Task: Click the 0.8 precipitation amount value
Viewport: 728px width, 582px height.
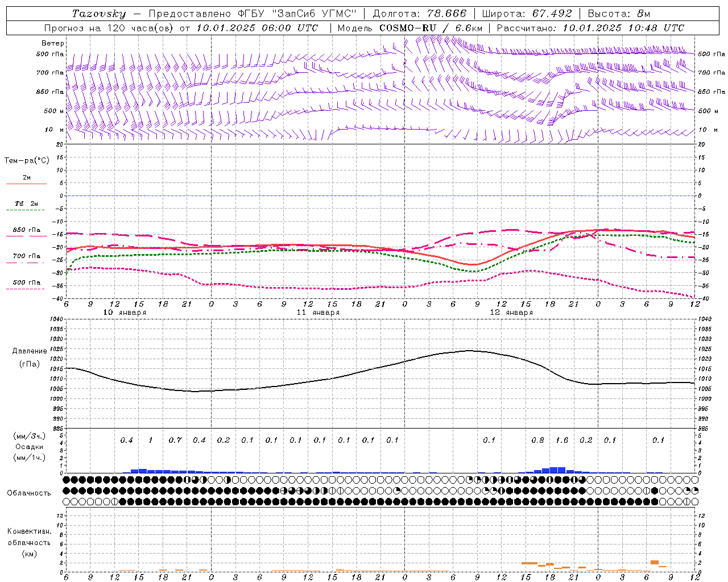Action: point(537,440)
